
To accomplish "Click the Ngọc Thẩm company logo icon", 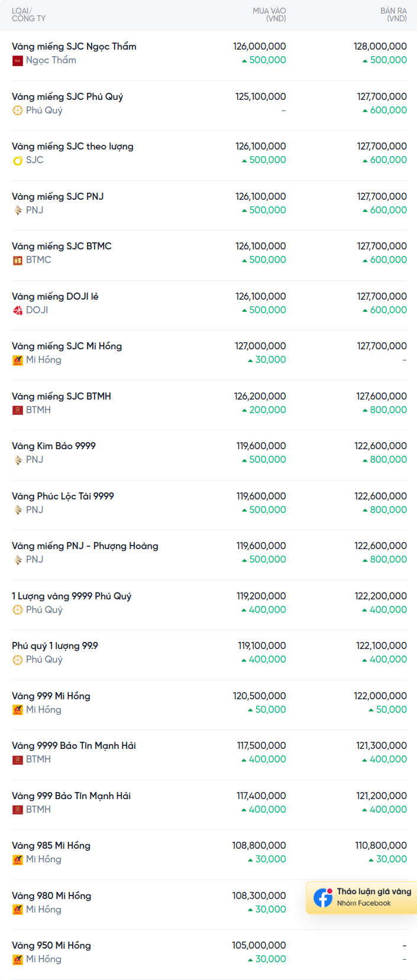I will point(18,60).
